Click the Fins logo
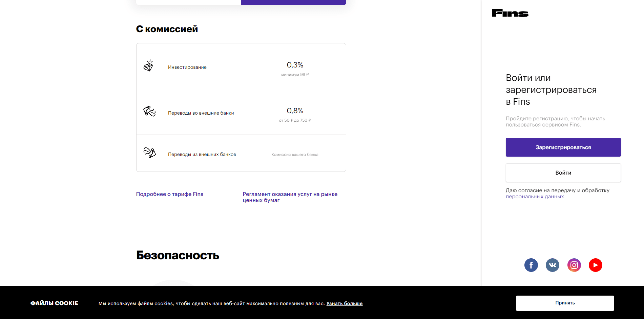Screen dimensions: 644x319 (510, 13)
